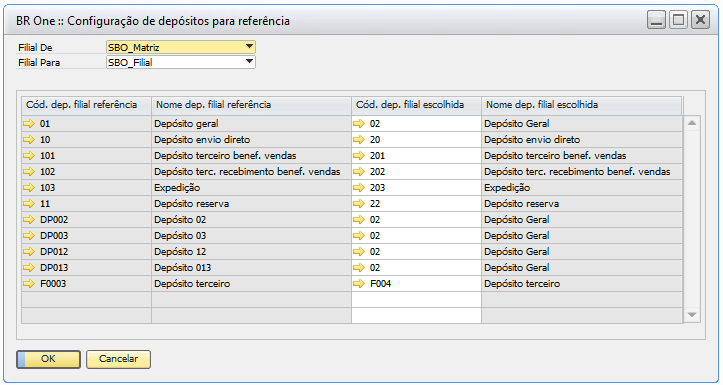
Task: Close the BR One configuration window
Action: tap(700, 20)
